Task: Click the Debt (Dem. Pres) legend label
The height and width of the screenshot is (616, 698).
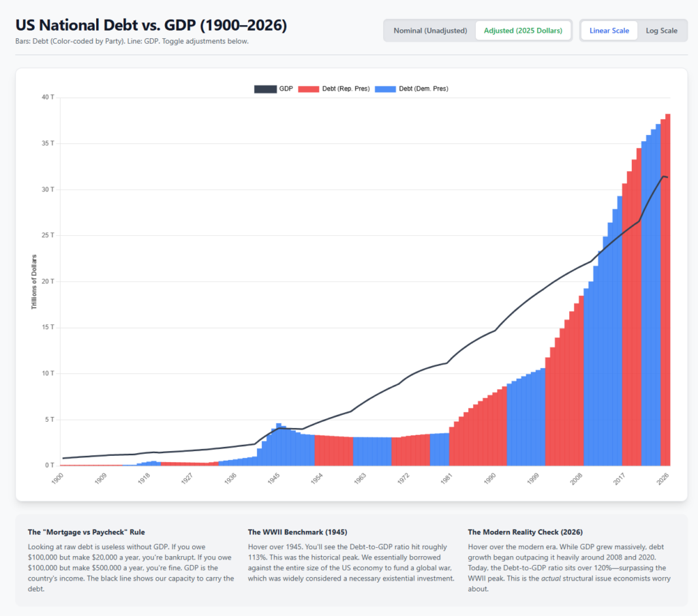Action: (x=423, y=89)
